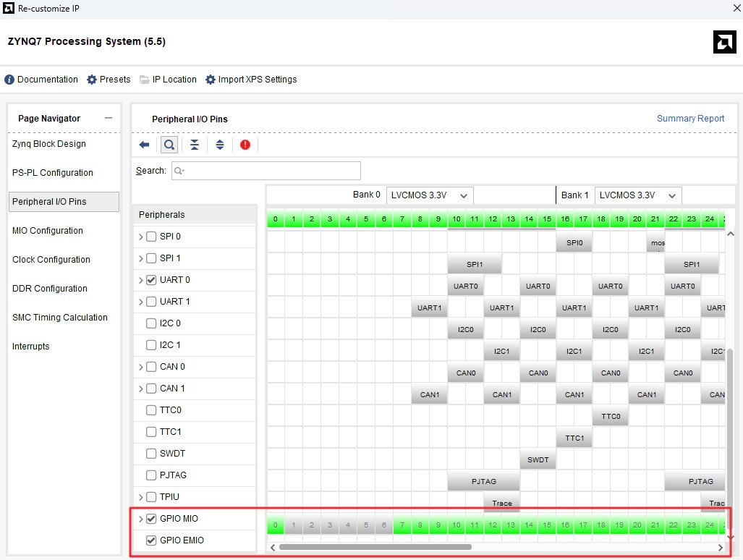Enable the CAN 0 checkbox

click(151, 367)
